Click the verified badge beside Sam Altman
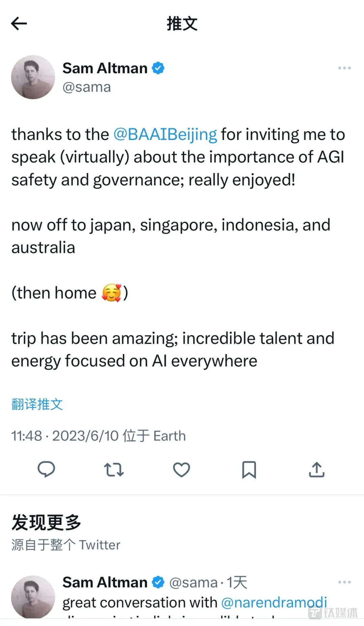 tap(158, 68)
